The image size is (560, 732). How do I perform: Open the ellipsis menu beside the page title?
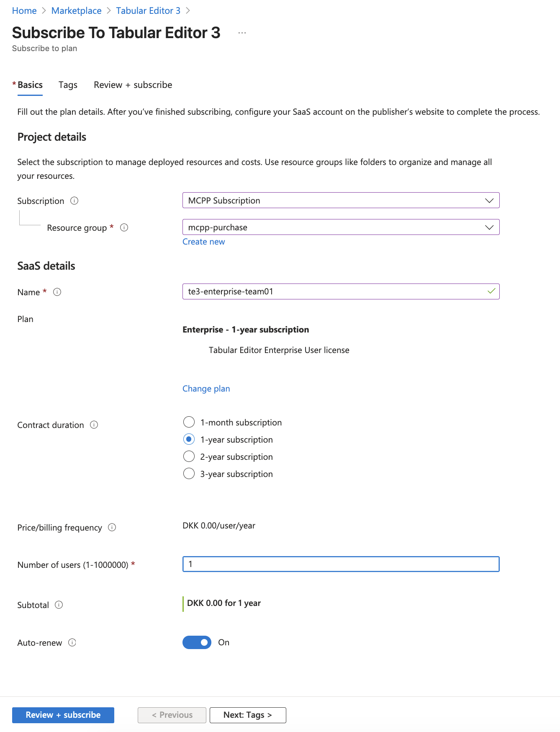coord(242,33)
